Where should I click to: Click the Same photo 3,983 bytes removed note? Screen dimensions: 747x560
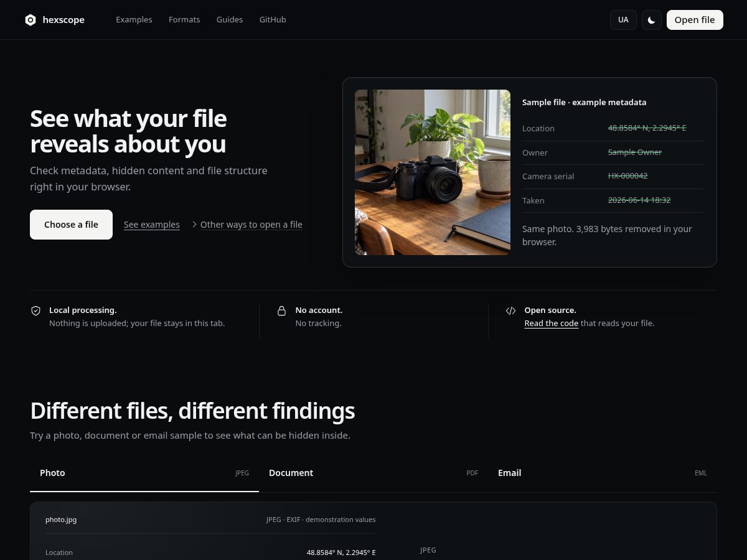[x=607, y=235]
